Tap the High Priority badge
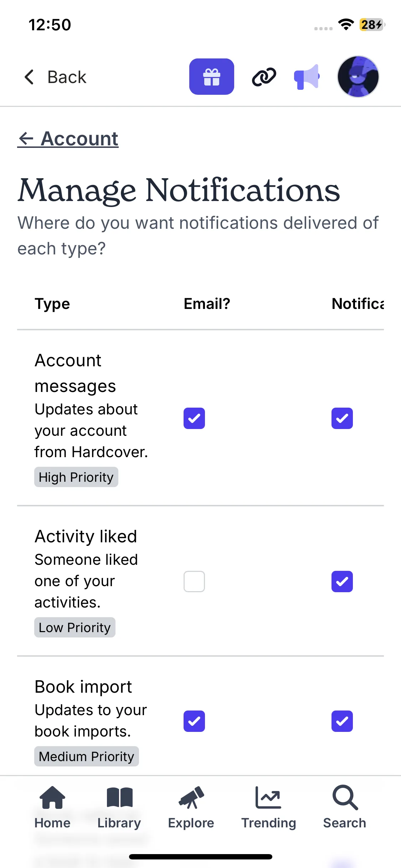401x868 pixels. coord(76,477)
